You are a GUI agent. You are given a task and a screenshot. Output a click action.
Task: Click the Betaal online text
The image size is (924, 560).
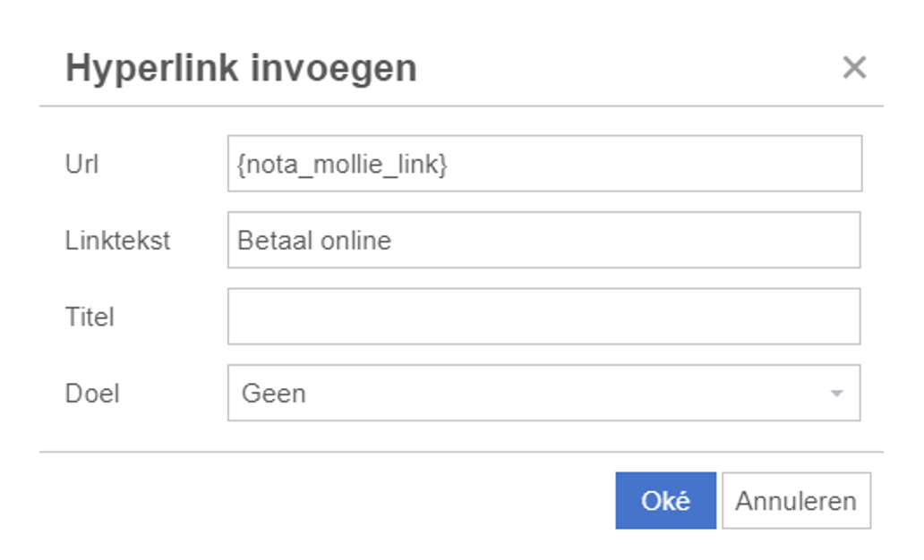coord(314,240)
